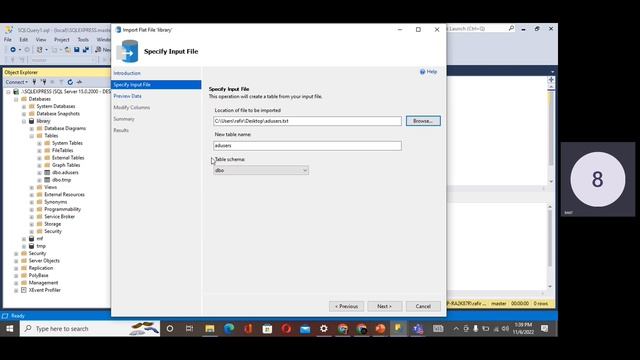Go back with the Previous button
640x360 pixels.
coord(346,306)
